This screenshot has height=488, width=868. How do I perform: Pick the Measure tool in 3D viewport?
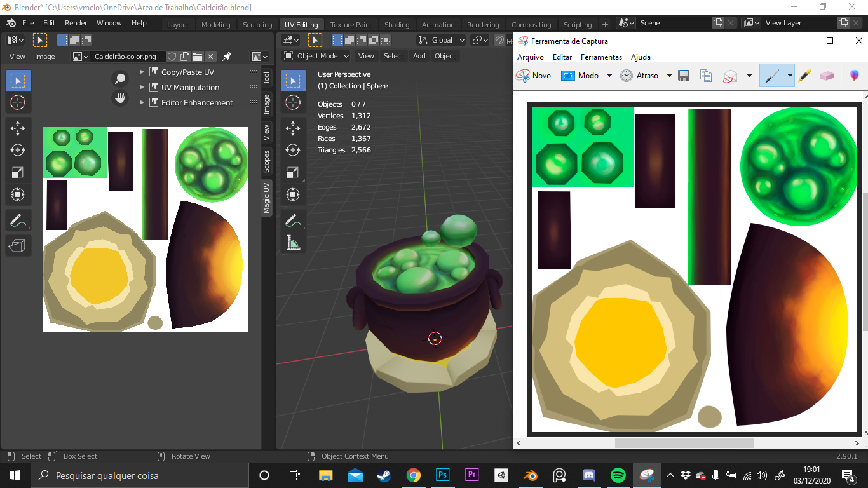pos(293,243)
